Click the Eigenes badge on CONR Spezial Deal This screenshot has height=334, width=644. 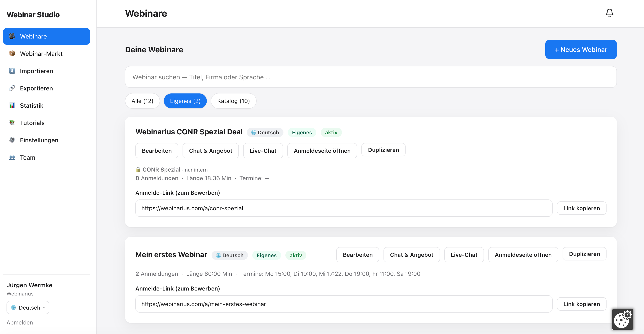[302, 132]
